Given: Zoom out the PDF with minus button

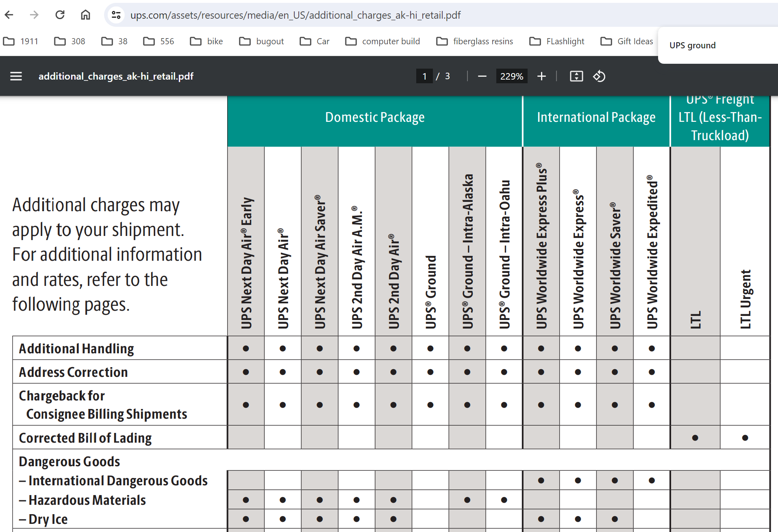Looking at the screenshot, I should coord(482,76).
